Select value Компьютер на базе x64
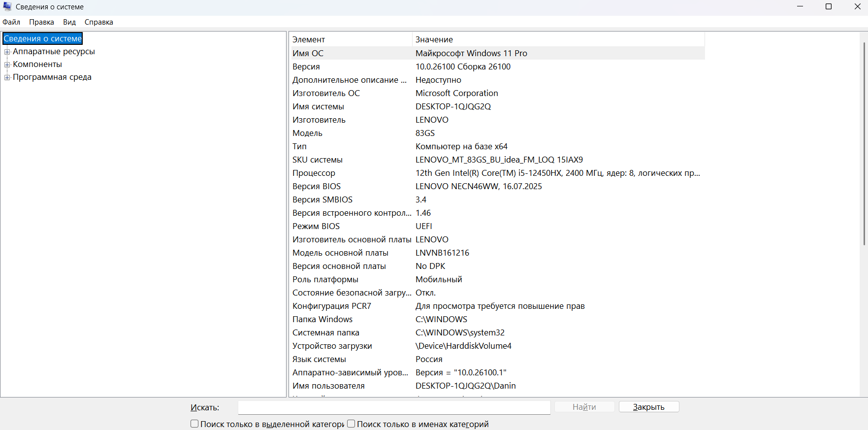 point(461,146)
